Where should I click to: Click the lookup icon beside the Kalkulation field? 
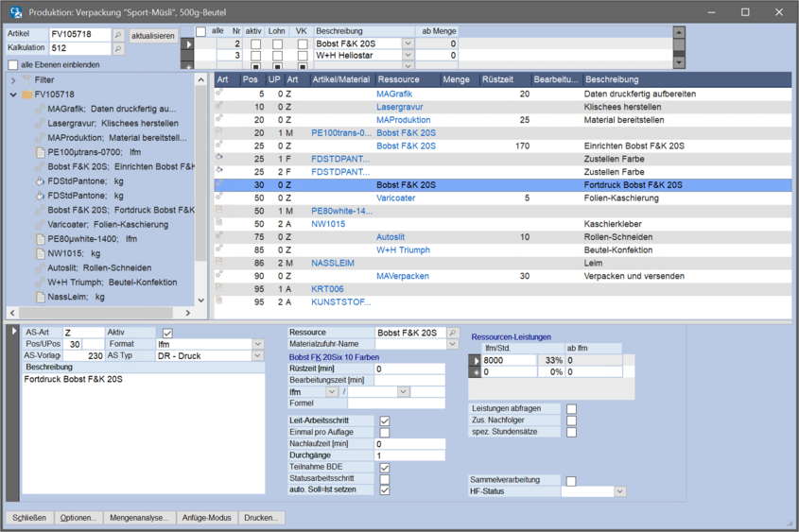pyautogui.click(x=118, y=49)
